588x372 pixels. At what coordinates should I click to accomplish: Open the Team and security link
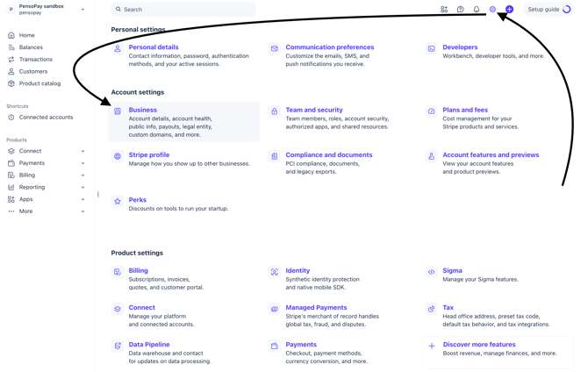coord(314,110)
